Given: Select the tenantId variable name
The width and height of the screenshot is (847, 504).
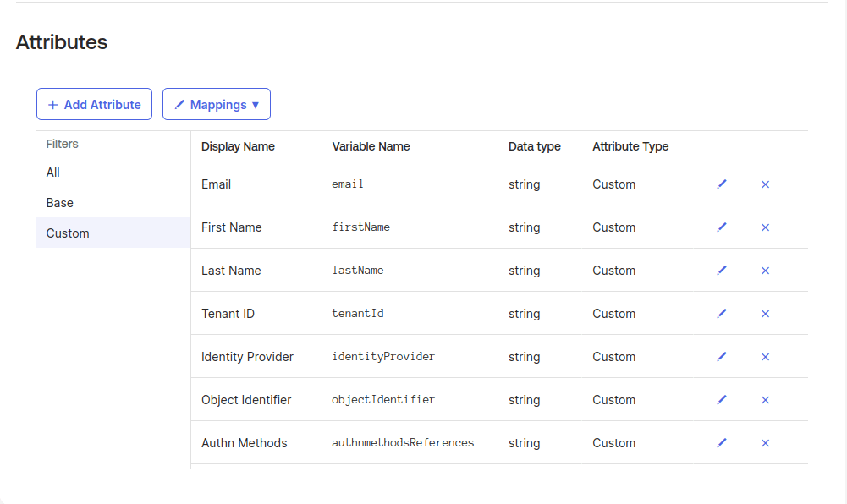Looking at the screenshot, I should click(358, 314).
